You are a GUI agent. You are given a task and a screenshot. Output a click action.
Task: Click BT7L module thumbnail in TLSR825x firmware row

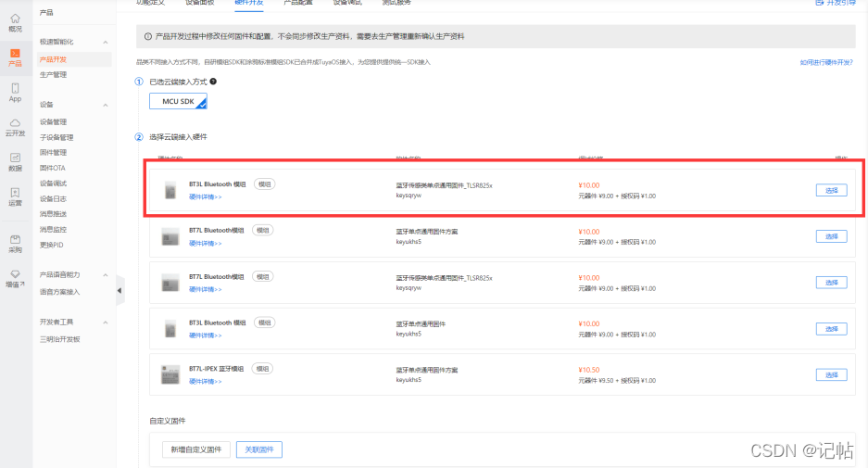170,283
